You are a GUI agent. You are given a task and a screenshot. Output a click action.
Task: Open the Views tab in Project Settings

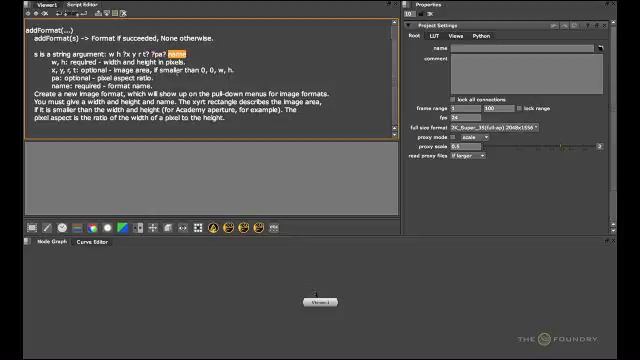click(456, 36)
